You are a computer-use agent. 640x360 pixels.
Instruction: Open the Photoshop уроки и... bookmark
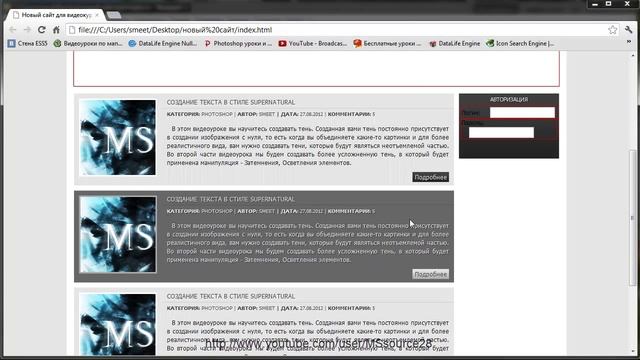[238, 43]
